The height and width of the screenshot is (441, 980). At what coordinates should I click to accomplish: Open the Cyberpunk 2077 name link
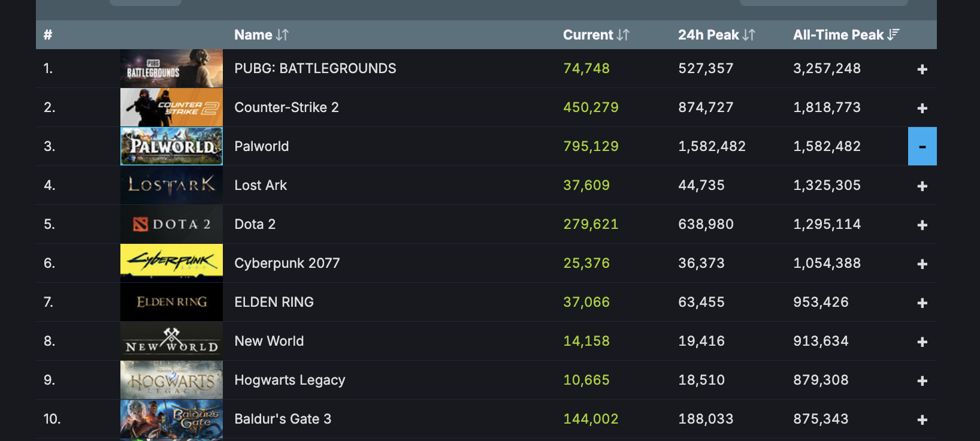287,263
